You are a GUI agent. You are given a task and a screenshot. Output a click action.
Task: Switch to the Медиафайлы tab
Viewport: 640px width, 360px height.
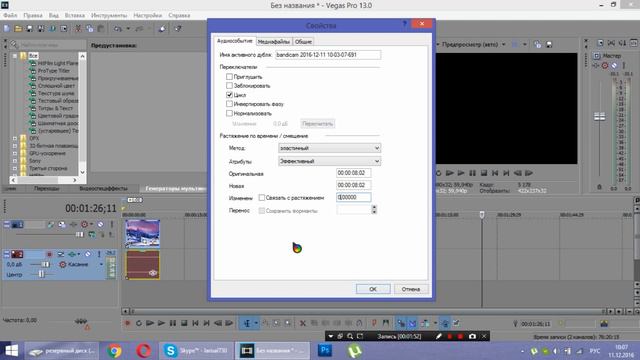click(x=273, y=42)
